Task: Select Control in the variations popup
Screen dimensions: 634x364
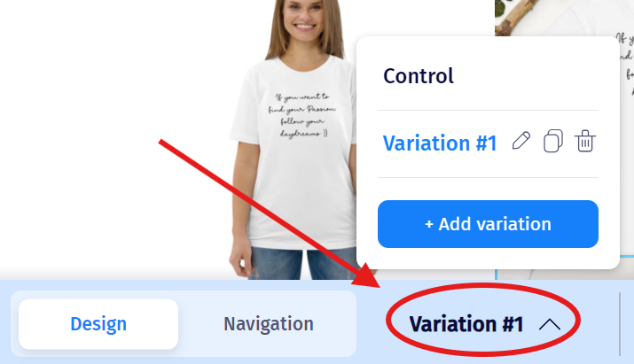Action: point(419,76)
